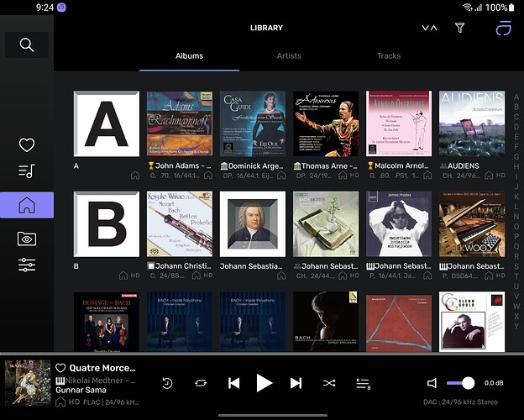This screenshot has width=524, height=420.
Task: Jump to letter A in index
Action: (516, 97)
